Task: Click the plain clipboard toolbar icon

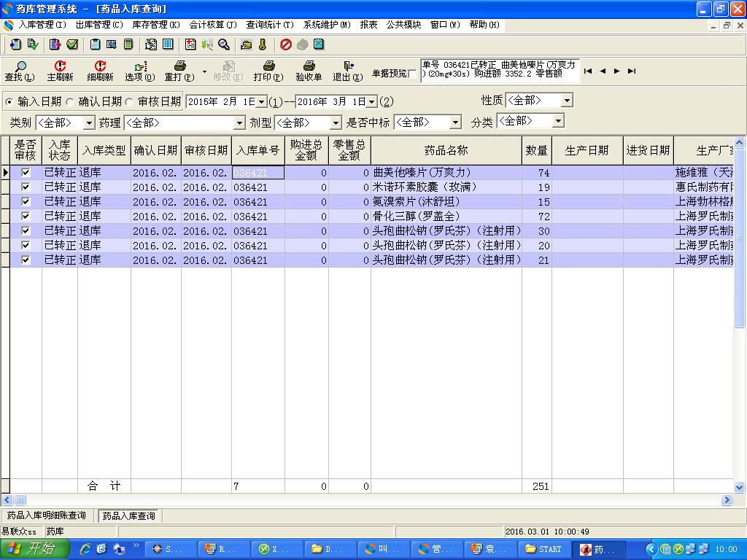Action: (95, 44)
